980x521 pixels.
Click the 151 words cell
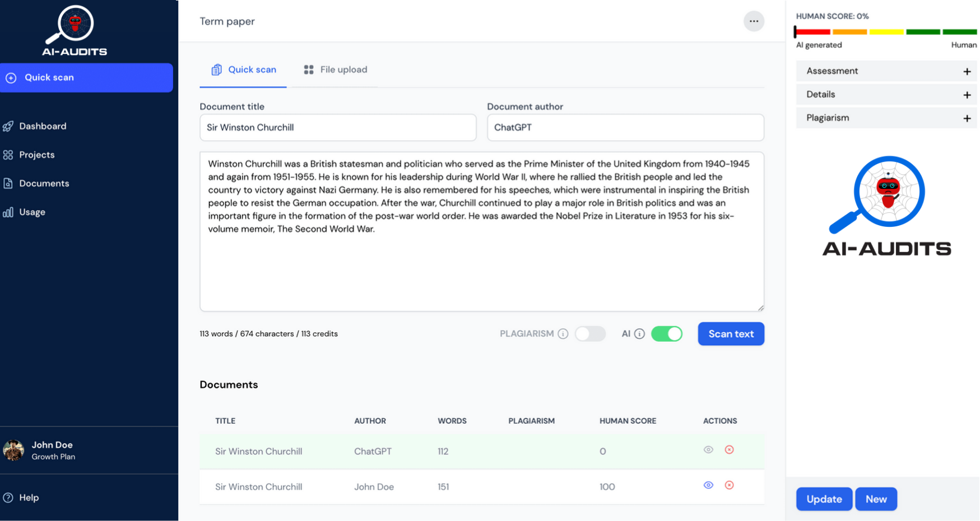click(443, 487)
